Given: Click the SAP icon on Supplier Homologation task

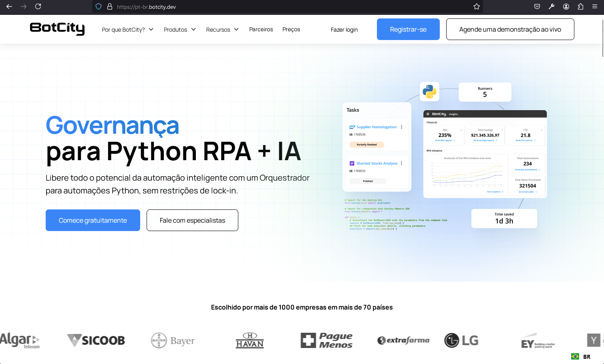Looking at the screenshot, I should click(352, 127).
